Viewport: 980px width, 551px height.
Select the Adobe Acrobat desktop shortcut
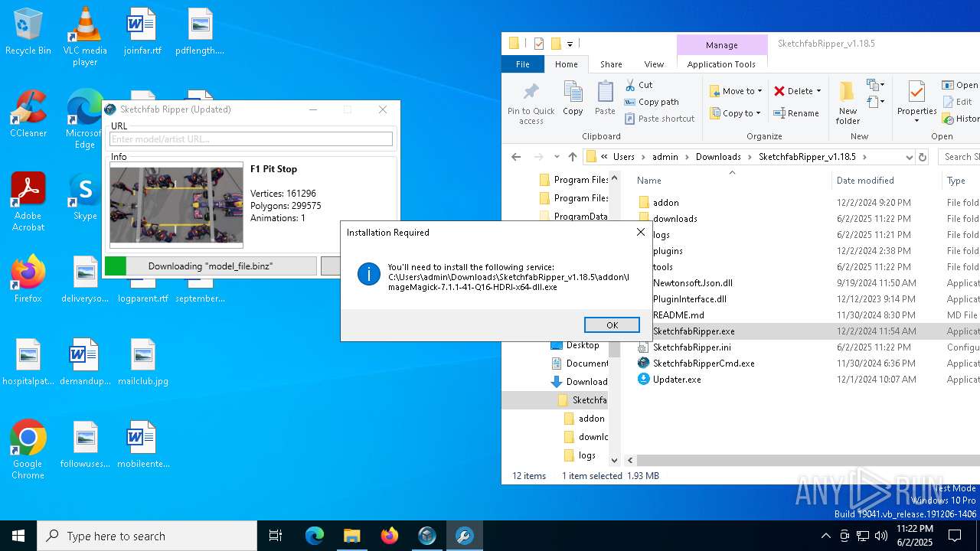click(x=28, y=202)
